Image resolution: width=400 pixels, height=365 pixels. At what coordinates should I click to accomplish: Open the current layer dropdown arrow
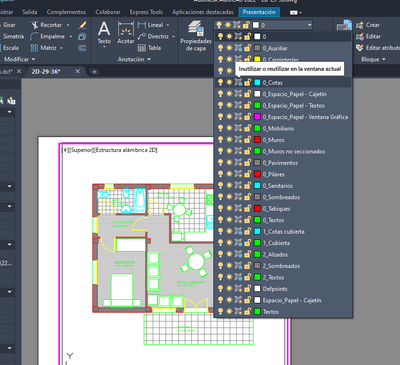click(x=309, y=25)
